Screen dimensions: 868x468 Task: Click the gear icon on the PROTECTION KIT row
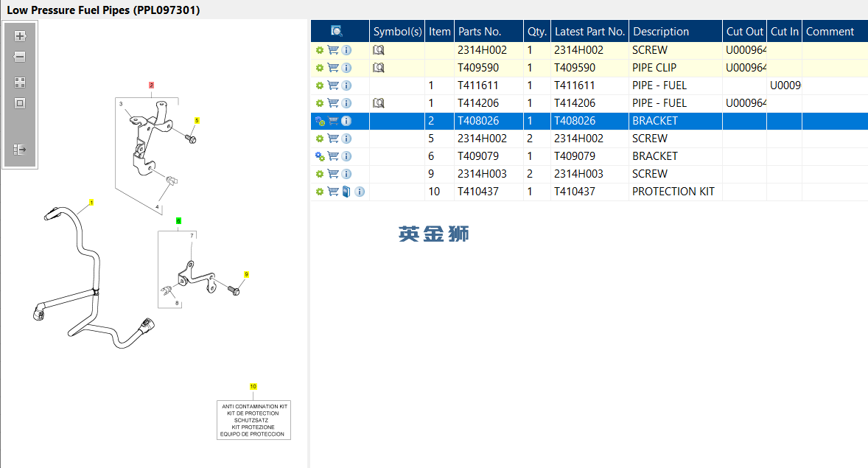(319, 192)
